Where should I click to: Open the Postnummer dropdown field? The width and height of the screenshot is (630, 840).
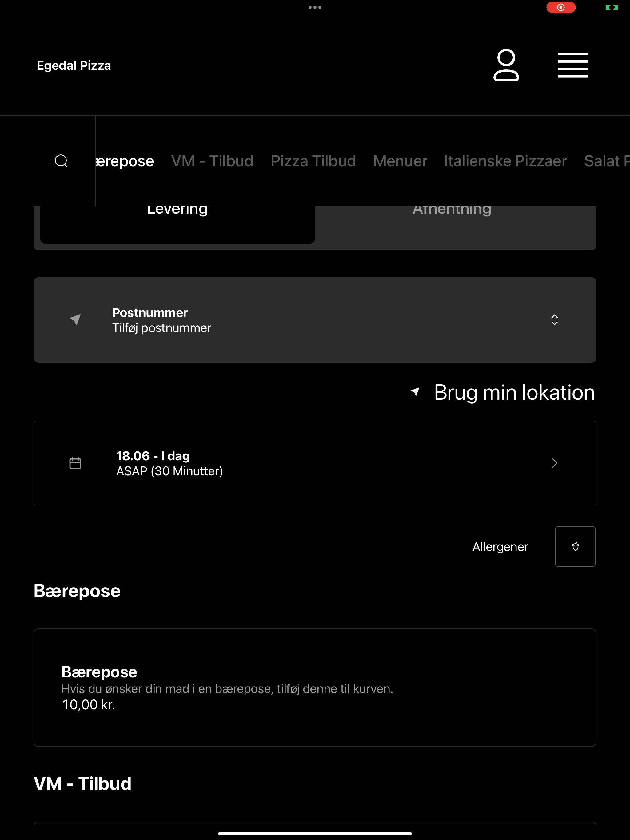(315, 320)
